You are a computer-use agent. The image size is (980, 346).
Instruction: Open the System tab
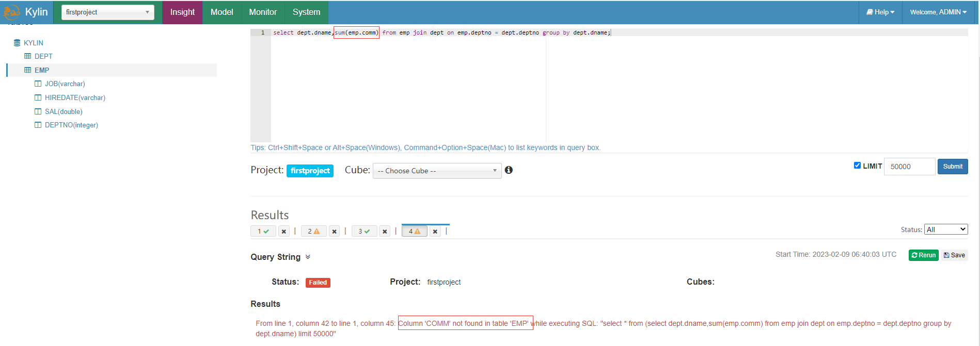[x=306, y=12]
